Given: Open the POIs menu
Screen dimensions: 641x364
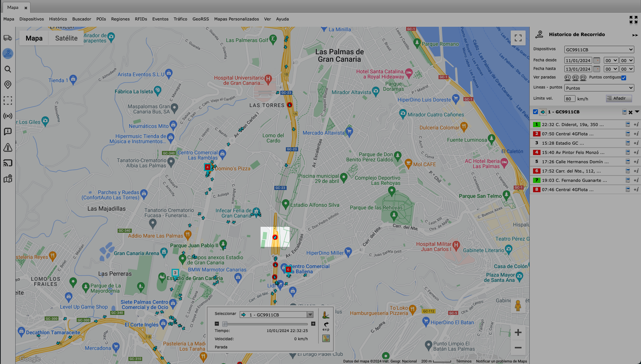Looking at the screenshot, I should [101, 19].
